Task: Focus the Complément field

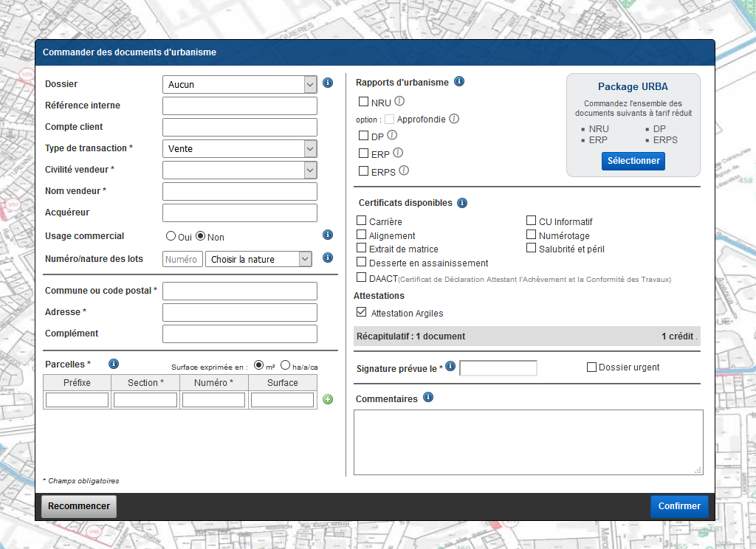Action: [240, 334]
